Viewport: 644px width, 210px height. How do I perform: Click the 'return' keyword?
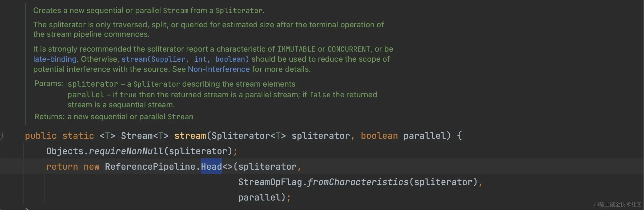(62, 166)
